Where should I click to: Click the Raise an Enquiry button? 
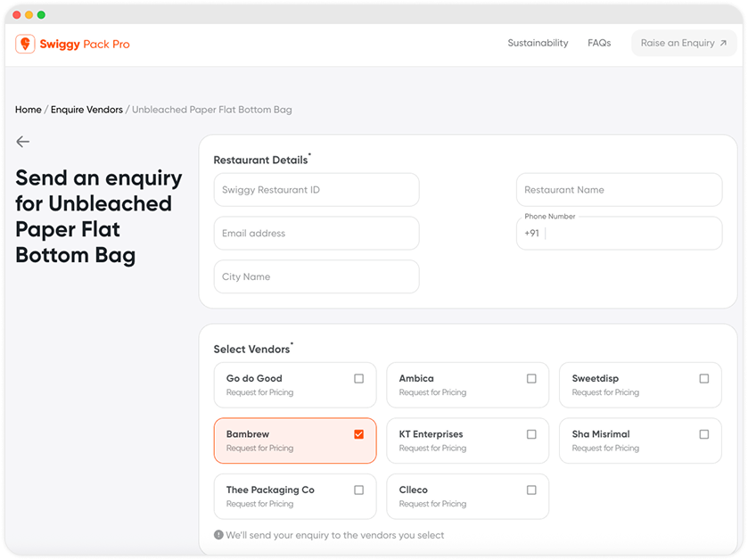tap(683, 43)
